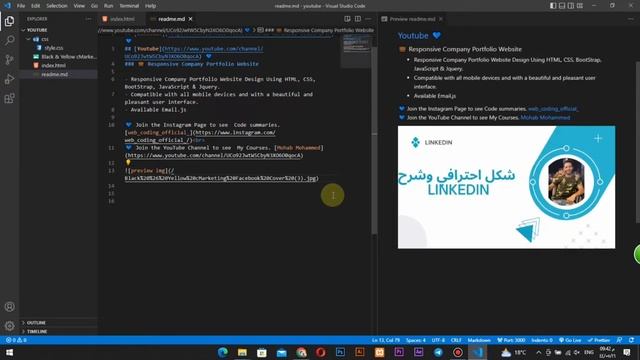Click Go Live button in status bar
This screenshot has height=360, width=640.
pos(570,340)
